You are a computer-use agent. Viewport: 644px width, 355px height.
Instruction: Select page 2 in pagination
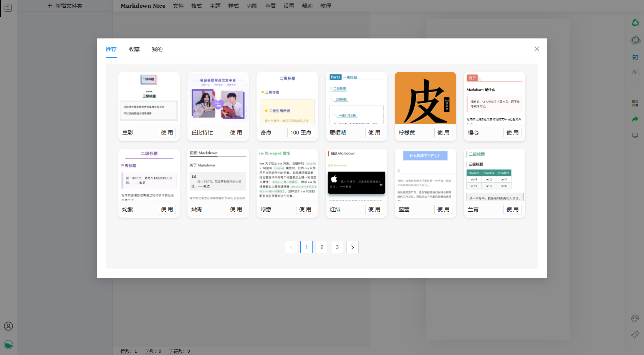click(322, 247)
